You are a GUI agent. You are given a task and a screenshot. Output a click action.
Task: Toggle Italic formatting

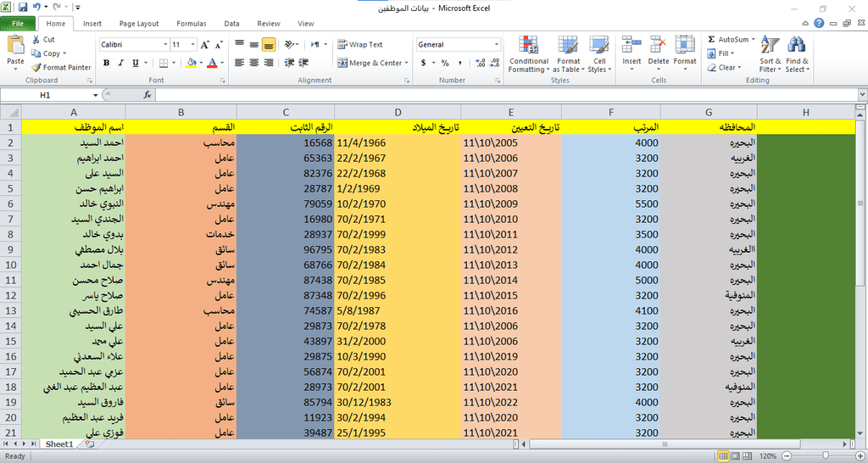coord(120,63)
